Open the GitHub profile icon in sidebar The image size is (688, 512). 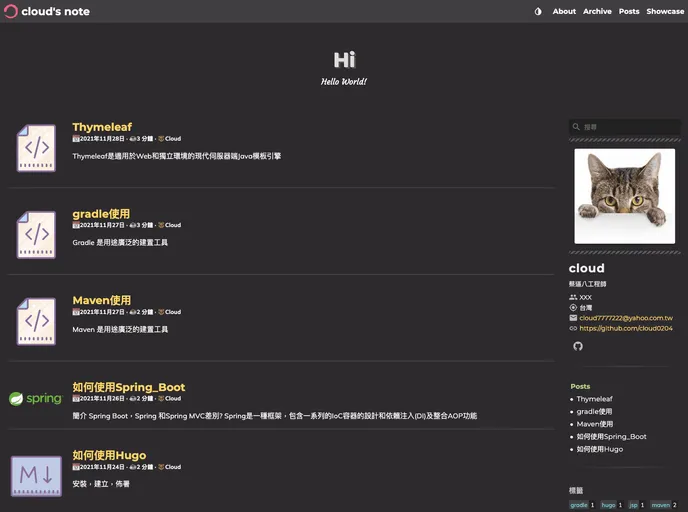pos(577,346)
